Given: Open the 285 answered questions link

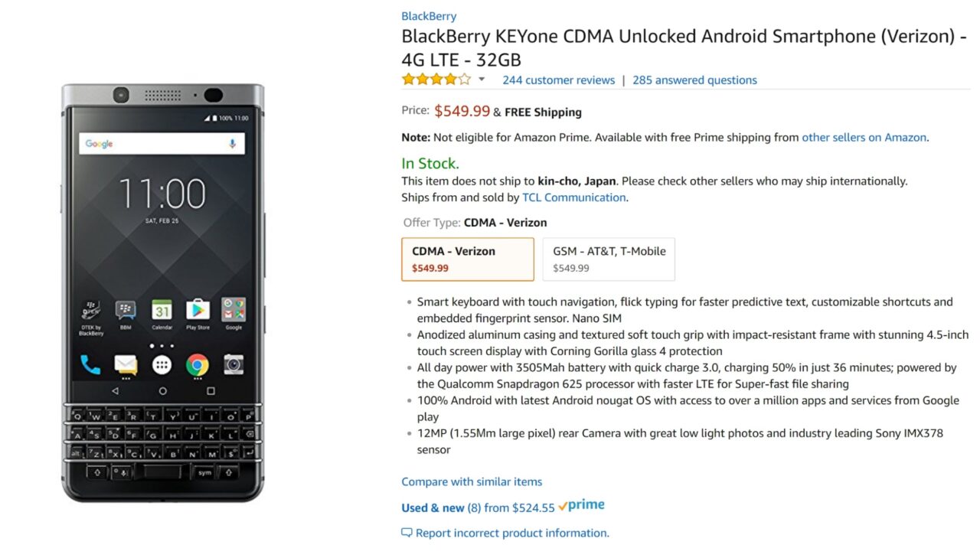Looking at the screenshot, I should 694,80.
